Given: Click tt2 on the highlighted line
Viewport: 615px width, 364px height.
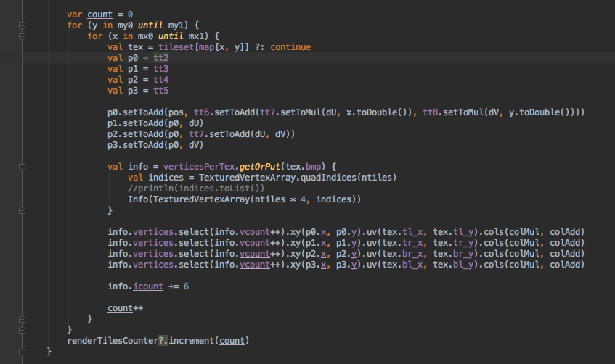Looking at the screenshot, I should pos(160,58).
